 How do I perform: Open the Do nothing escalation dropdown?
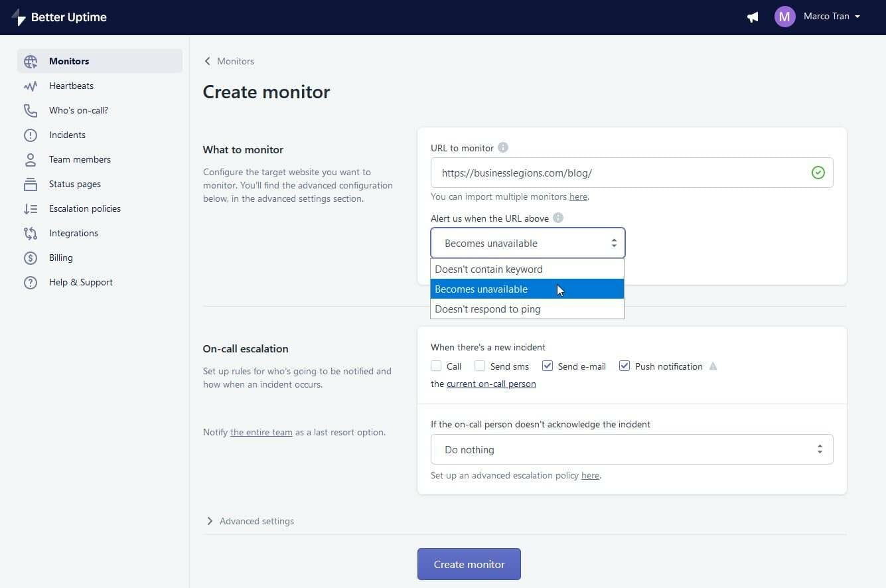pyautogui.click(x=631, y=449)
